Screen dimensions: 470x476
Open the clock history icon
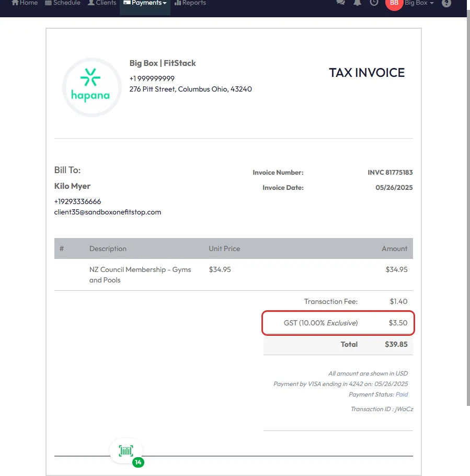374,3
